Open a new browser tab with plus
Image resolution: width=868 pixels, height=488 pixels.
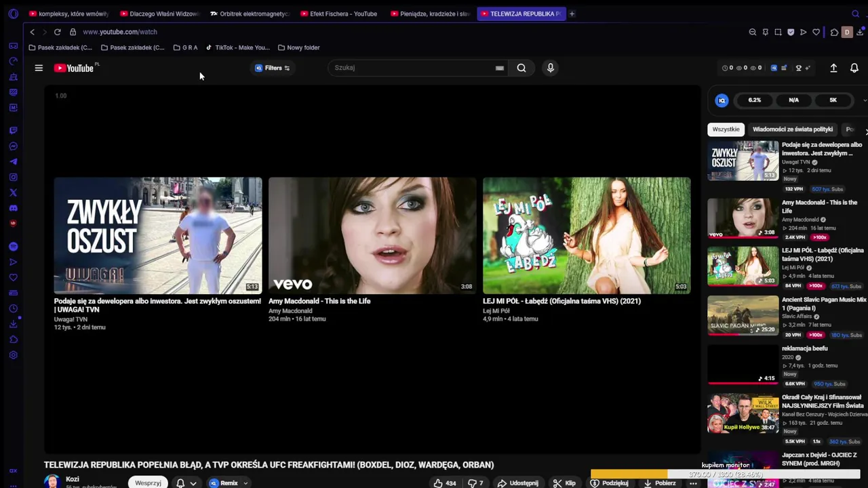[572, 14]
